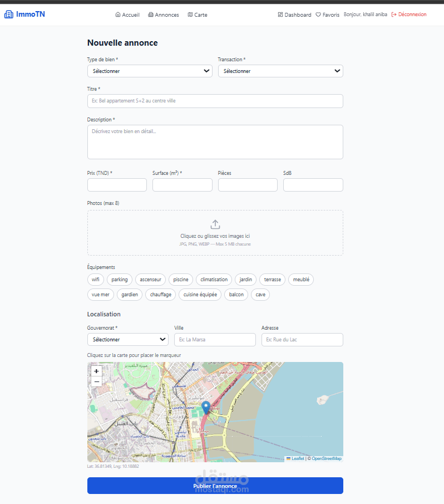Click the 'Nouvelle annonce' heading
Screen dimensions: 444x504
pos(122,43)
